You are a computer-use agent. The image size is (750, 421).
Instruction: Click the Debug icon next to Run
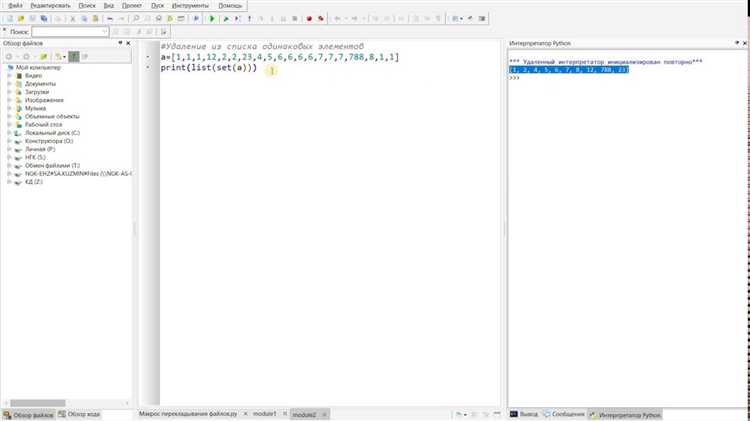[x=226, y=19]
